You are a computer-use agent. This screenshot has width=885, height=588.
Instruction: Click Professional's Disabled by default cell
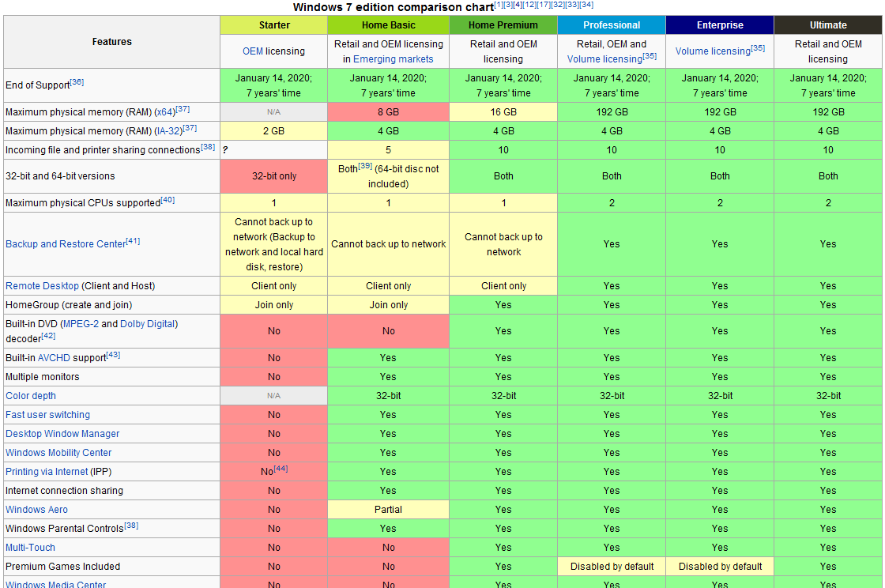(x=612, y=567)
